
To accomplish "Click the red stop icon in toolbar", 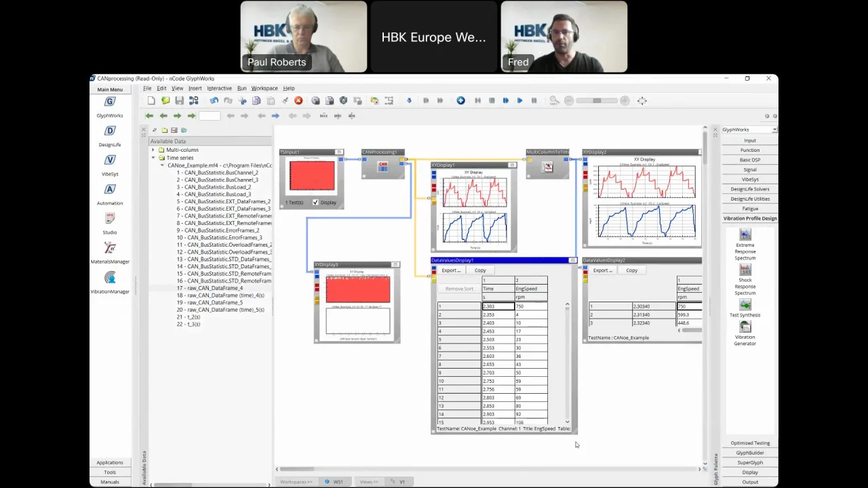I will tap(298, 100).
